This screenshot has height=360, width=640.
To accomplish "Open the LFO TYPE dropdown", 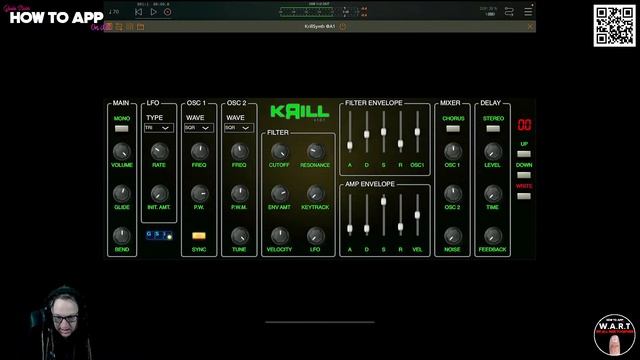I will click(158, 128).
